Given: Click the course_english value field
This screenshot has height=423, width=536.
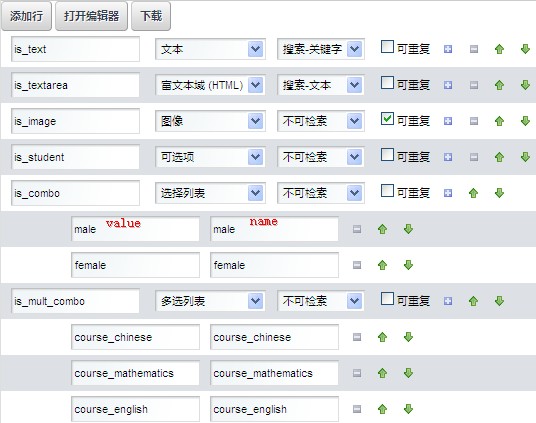Looking at the screenshot, I should (x=135, y=409).
